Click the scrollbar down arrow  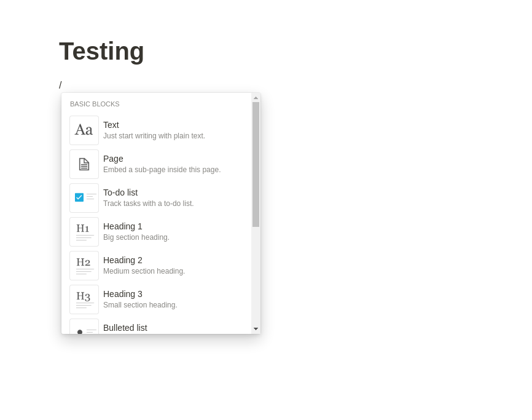(x=256, y=328)
